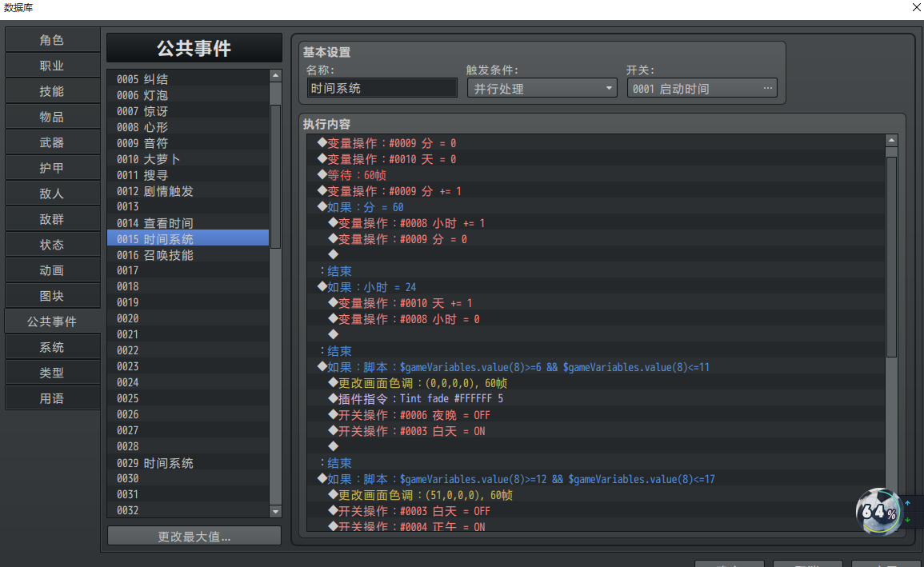Select common event 0008 心形
This screenshot has height=567, width=924.
188,127
